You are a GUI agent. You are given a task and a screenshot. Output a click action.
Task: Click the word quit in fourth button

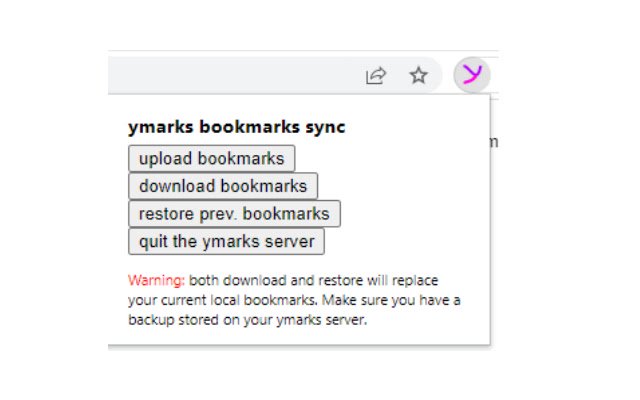point(154,241)
